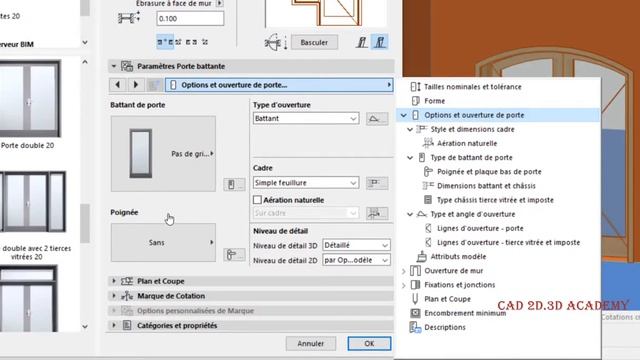Expand Marque de Cotation section
Image resolution: width=640 pixels, height=360 pixels.
tap(114, 296)
